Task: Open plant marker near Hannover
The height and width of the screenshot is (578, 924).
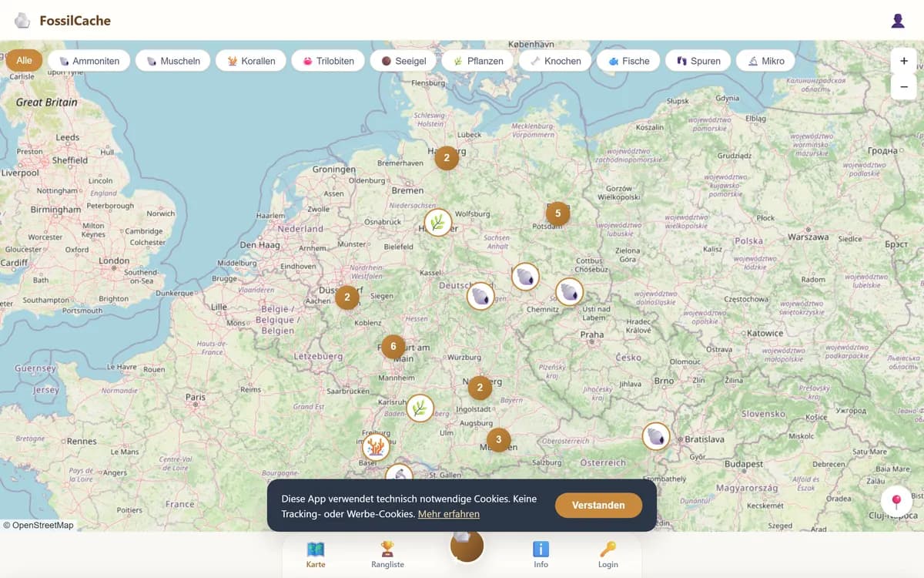Action: point(438,223)
